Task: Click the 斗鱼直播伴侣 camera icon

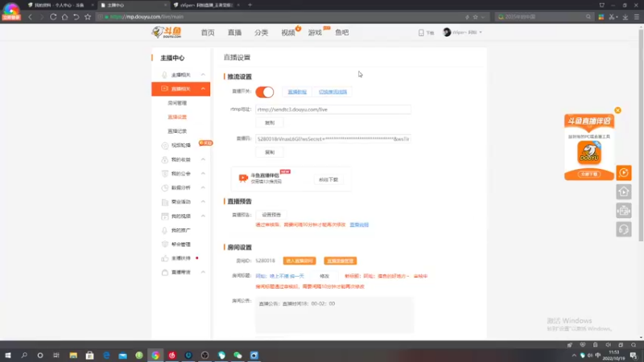Action: coord(243,178)
